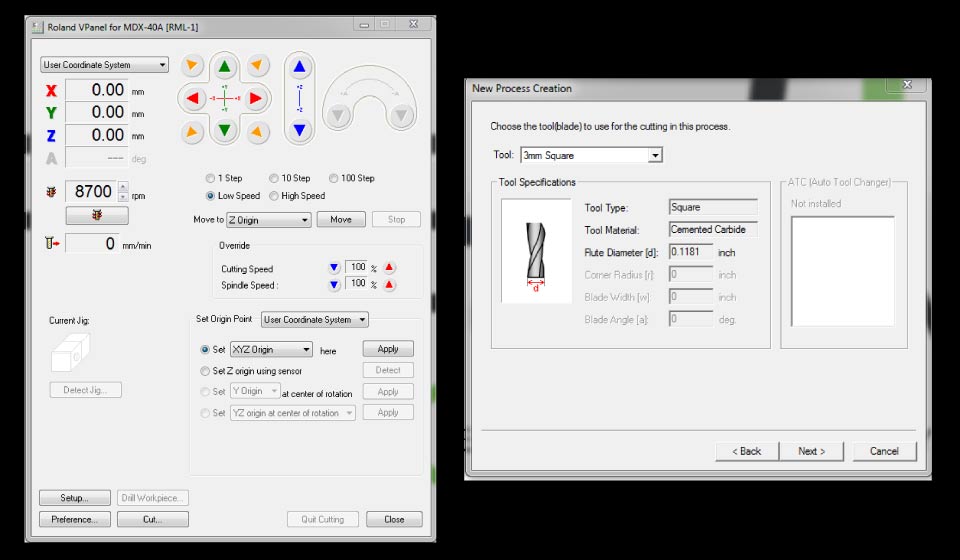960x560 pixels.
Task: Click the Spindle Speed 100 percent field
Action: pyautogui.click(x=357, y=283)
